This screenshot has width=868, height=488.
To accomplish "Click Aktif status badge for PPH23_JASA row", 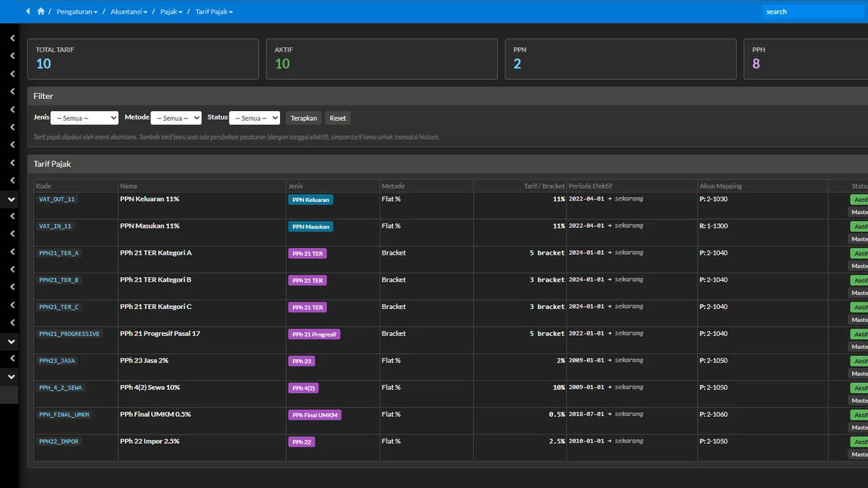I will coord(859,361).
